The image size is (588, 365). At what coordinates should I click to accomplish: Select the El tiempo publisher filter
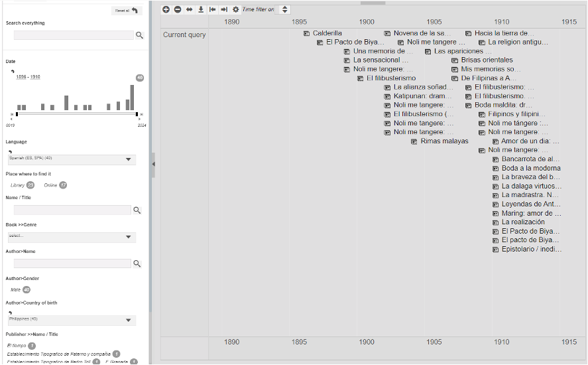click(x=17, y=346)
